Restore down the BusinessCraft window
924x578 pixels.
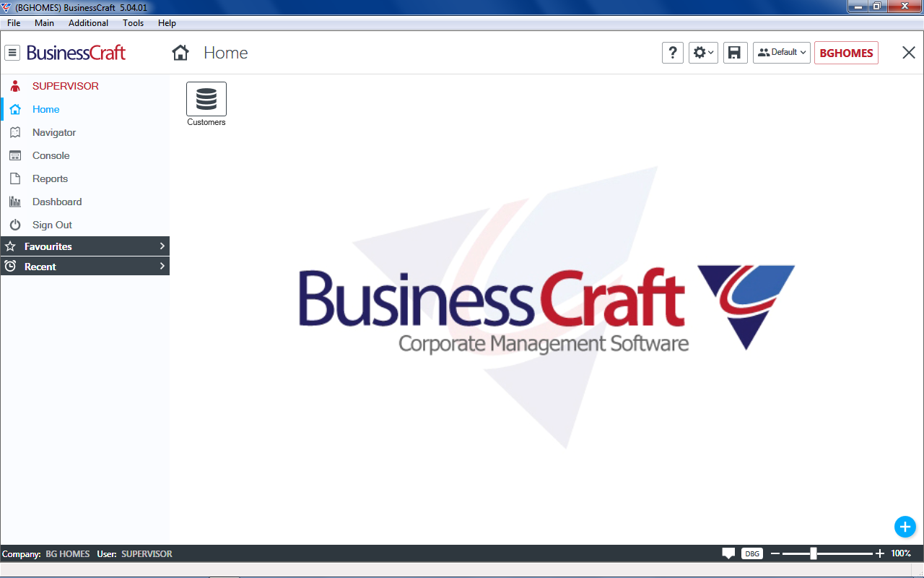pyautogui.click(x=877, y=7)
